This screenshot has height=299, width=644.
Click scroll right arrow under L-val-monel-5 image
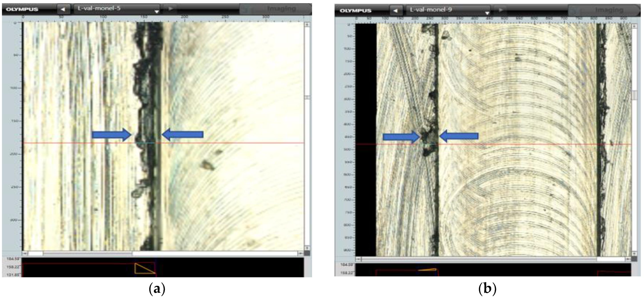(300, 254)
